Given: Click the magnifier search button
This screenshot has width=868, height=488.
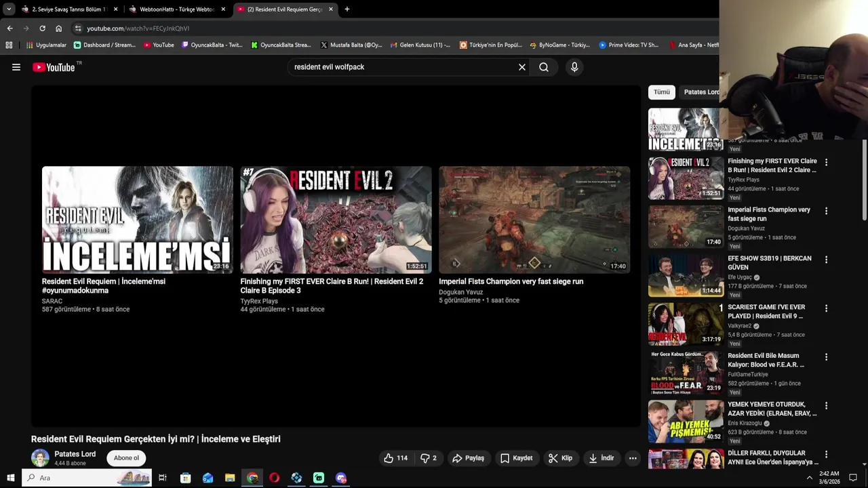Looking at the screenshot, I should pos(544,67).
